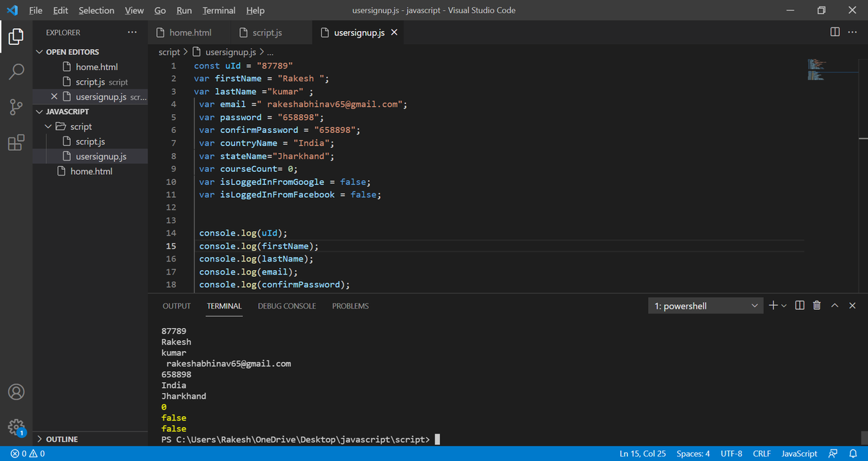This screenshot has height=461, width=868.
Task: Click line number 14 in gutter
Action: [x=171, y=233]
